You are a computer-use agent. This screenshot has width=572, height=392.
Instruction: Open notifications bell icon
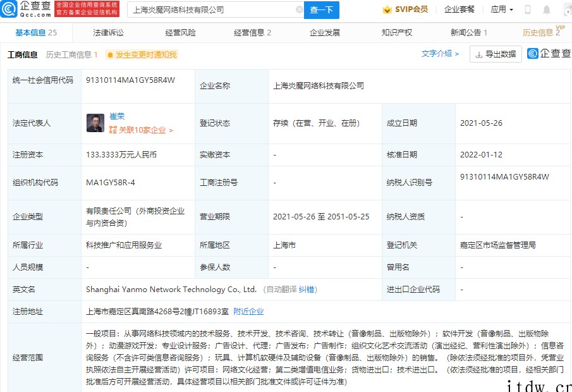(547, 10)
